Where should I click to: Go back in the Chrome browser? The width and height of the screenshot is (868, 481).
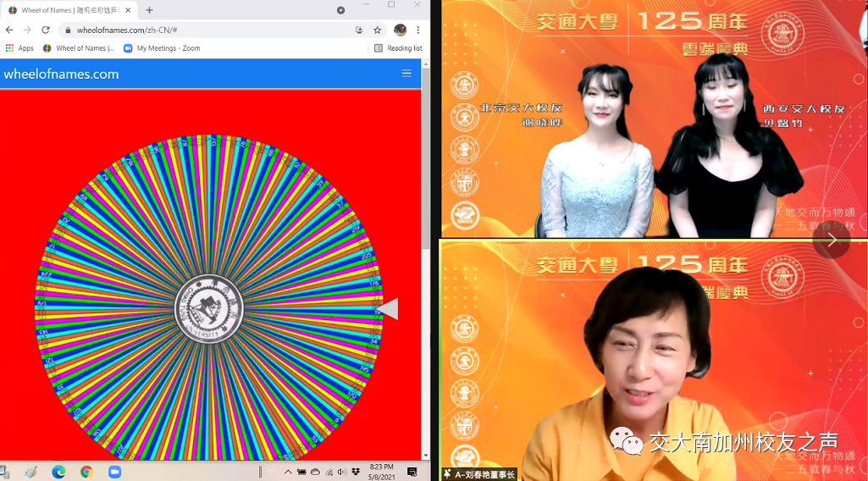coord(8,30)
